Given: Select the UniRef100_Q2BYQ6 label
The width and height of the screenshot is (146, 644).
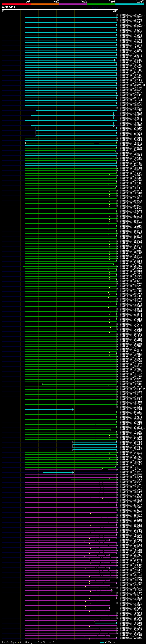Looking at the screenshot, I should [131, 638].
